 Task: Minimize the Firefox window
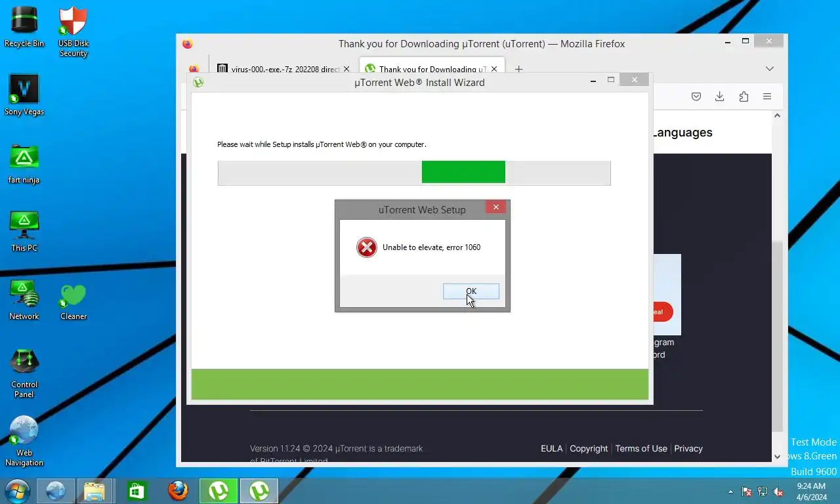pyautogui.click(x=728, y=41)
